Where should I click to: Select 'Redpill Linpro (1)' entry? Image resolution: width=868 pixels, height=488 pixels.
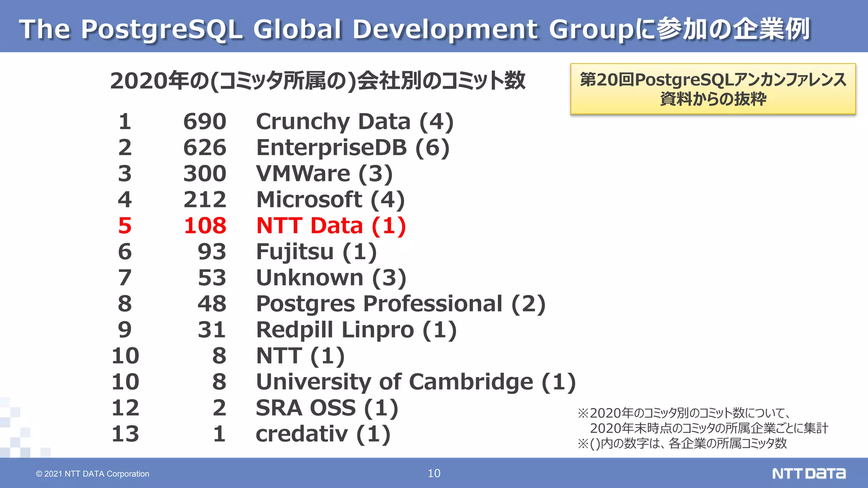coord(356,330)
